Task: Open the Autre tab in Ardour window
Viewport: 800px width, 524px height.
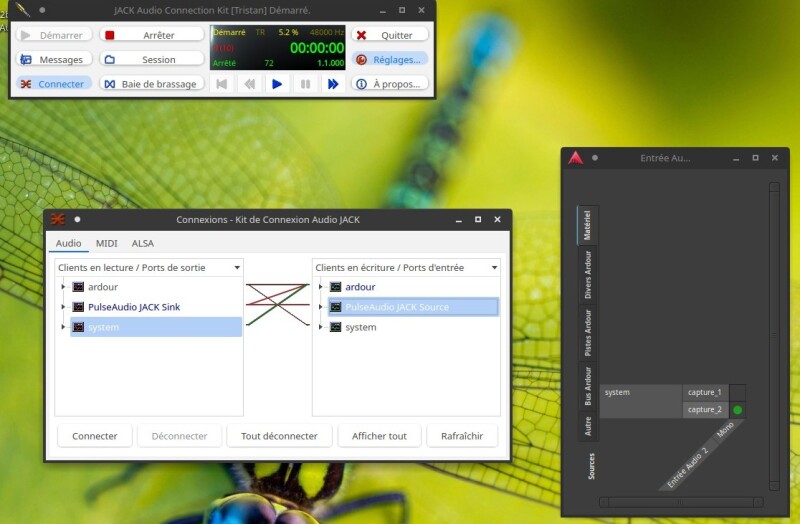Action: pos(588,426)
